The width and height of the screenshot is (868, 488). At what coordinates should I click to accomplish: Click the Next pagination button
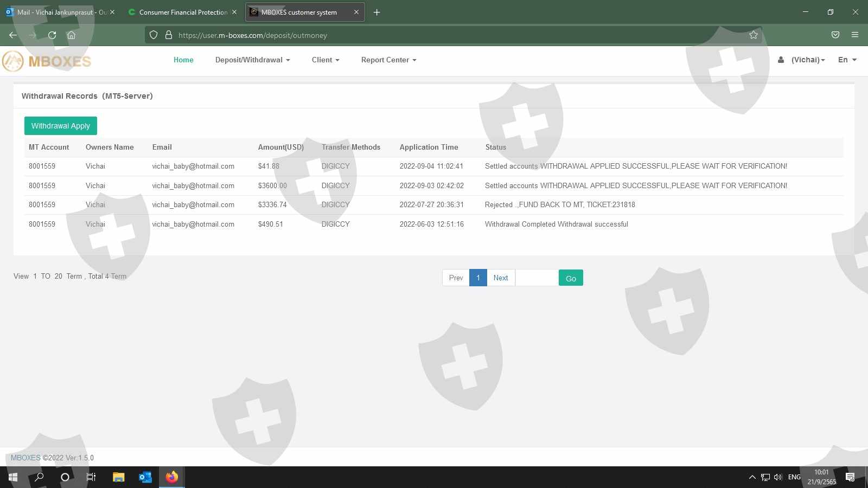[x=501, y=278]
